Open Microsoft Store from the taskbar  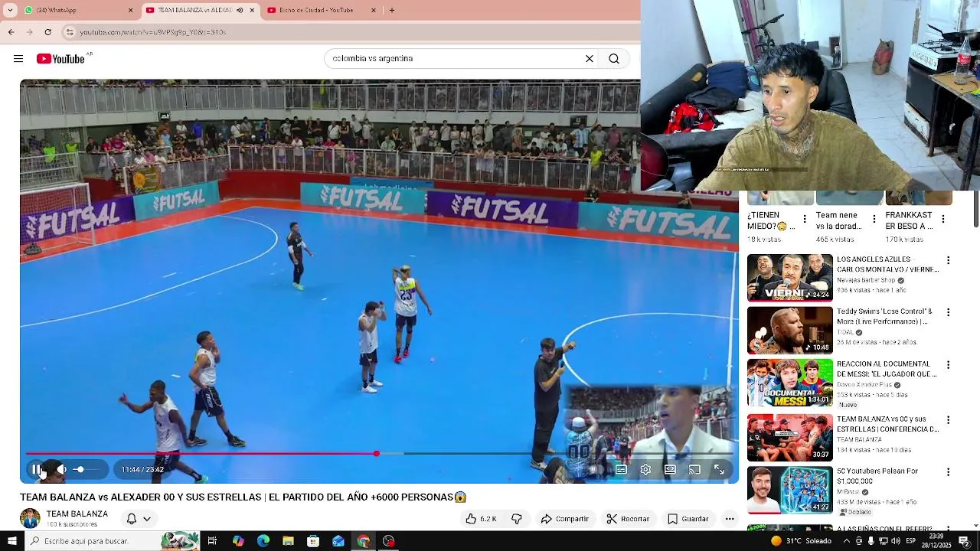point(313,541)
